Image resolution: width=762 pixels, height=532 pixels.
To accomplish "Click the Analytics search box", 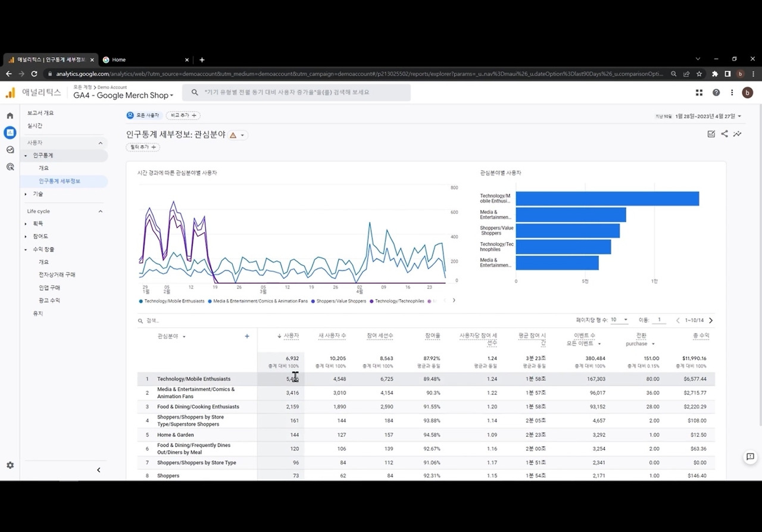I will (x=296, y=92).
